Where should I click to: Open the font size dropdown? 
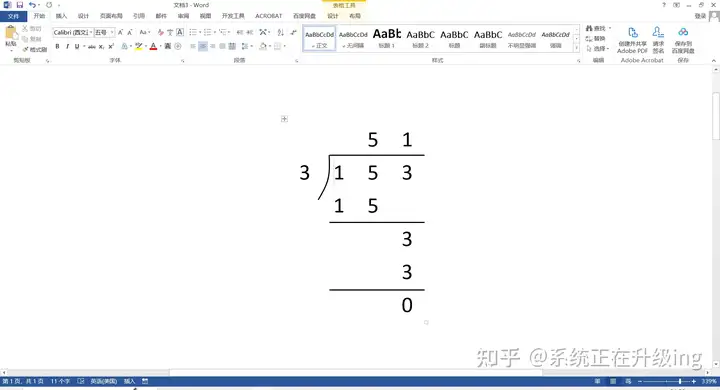coord(112,33)
